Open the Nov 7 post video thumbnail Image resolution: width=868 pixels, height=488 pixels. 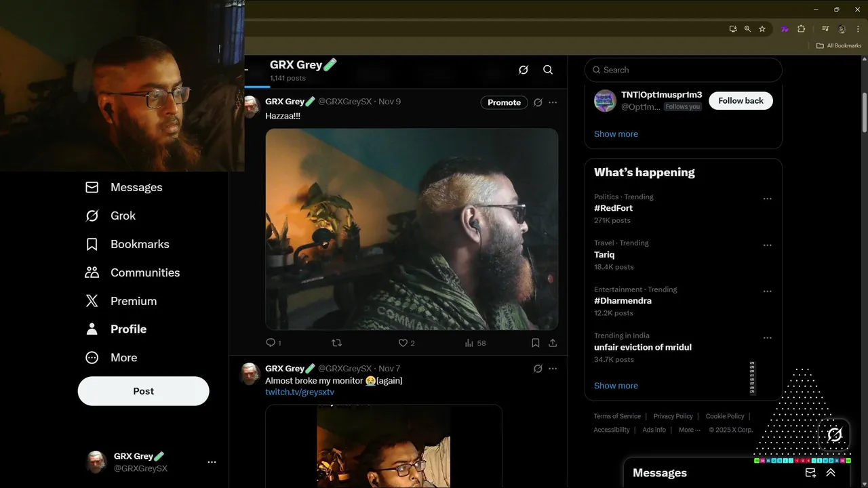(384, 446)
